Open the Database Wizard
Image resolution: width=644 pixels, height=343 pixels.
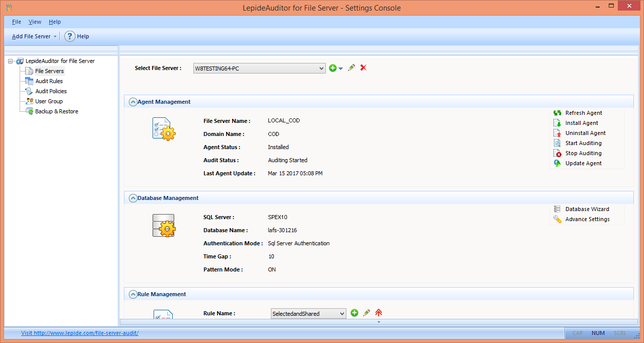587,209
